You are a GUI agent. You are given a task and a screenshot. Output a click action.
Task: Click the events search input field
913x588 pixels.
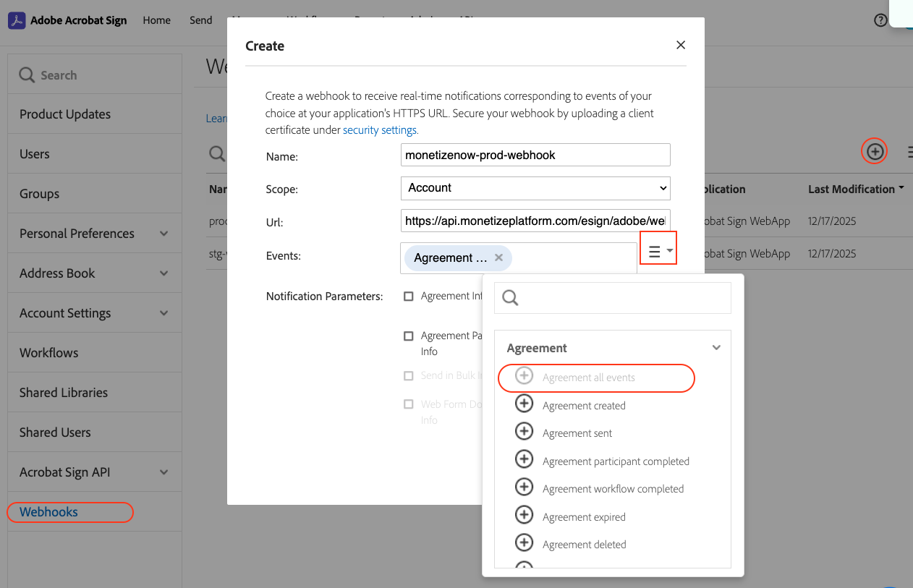tap(613, 298)
